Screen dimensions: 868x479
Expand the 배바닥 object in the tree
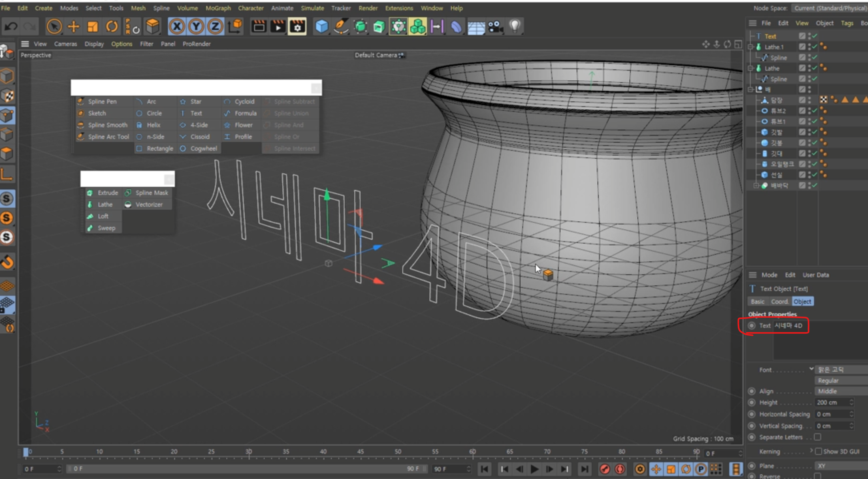coord(756,185)
